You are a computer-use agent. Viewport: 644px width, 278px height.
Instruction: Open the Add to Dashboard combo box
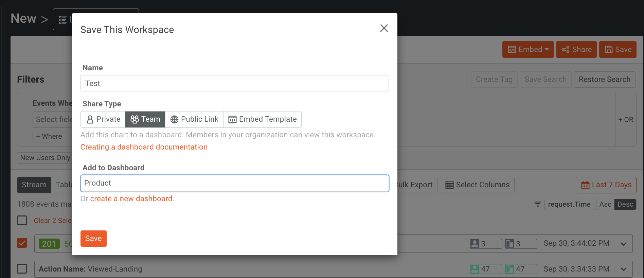pyautogui.click(x=234, y=183)
